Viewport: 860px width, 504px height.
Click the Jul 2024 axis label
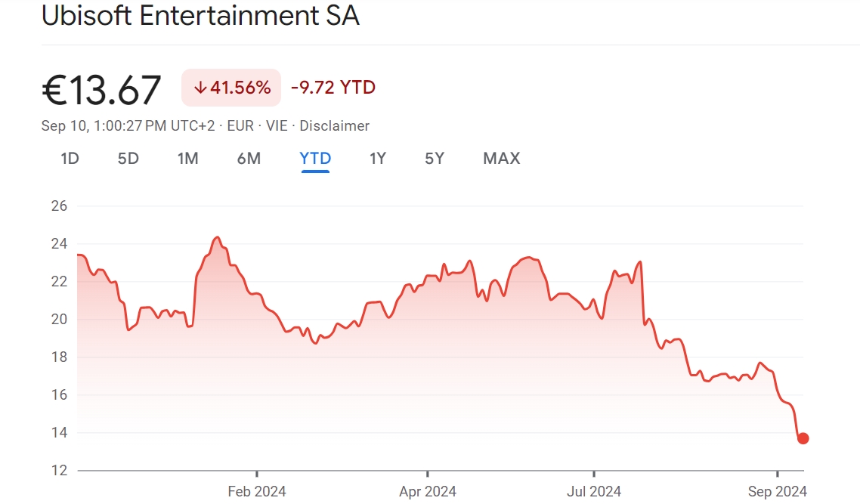592,492
